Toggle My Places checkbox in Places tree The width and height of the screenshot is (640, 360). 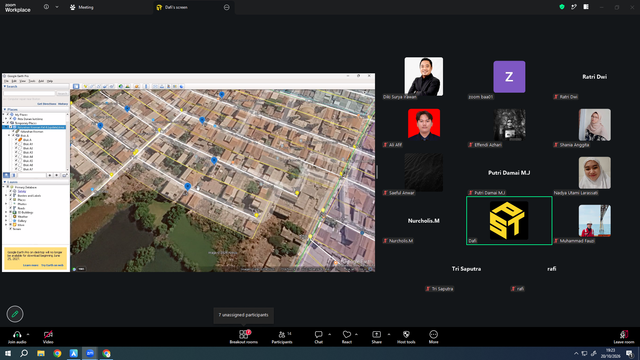coord(7,115)
